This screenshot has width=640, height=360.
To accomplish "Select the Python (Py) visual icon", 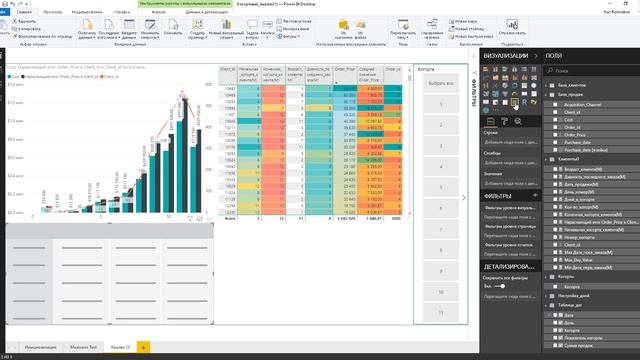I will 534,102.
